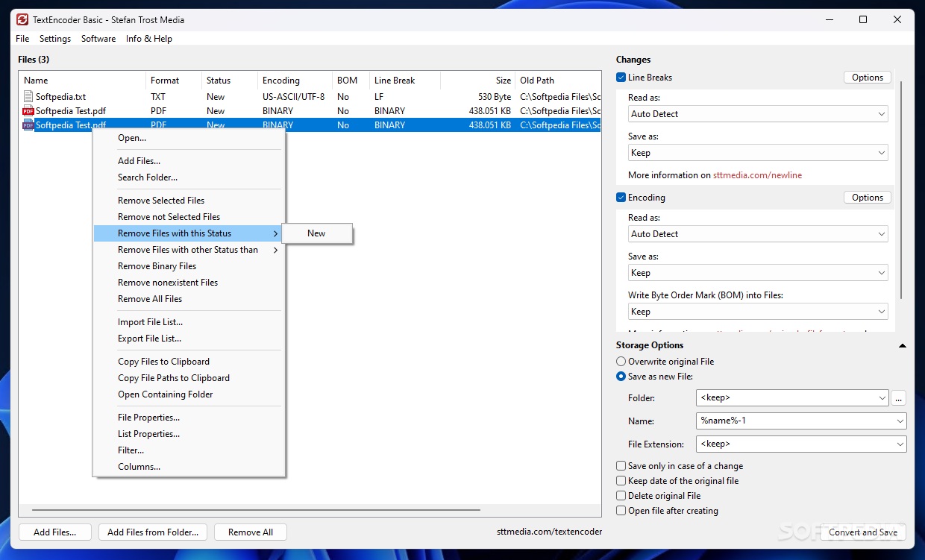Select Remove Files with this Status

pos(188,233)
